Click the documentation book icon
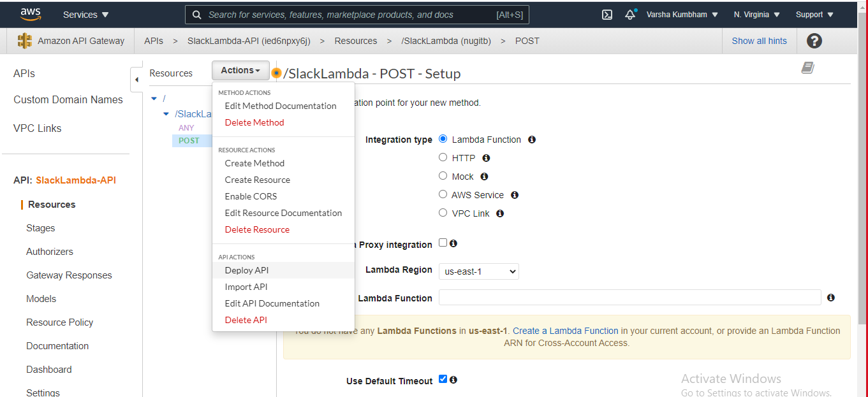868x397 pixels. [808, 68]
